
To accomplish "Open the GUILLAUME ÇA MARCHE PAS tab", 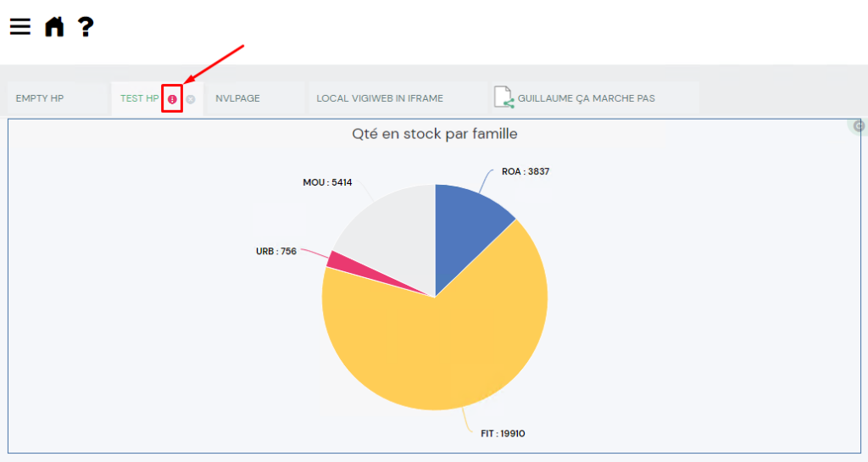I will [587, 98].
